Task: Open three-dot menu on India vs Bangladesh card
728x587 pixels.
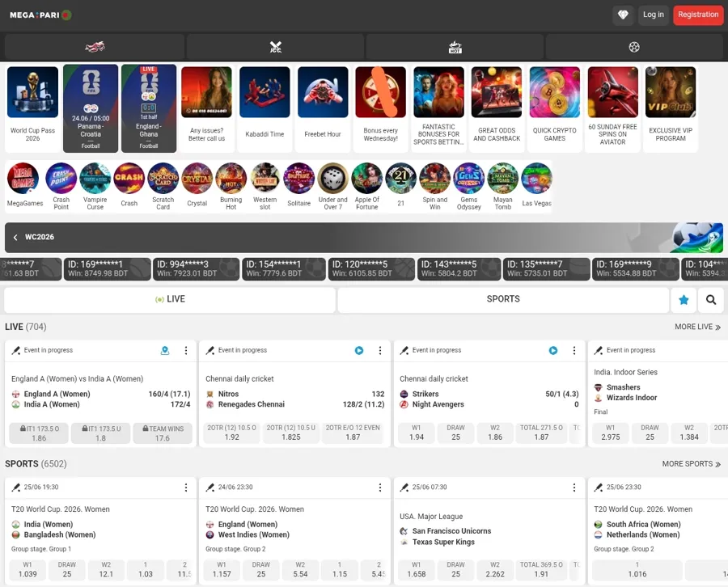Action: pos(186,488)
